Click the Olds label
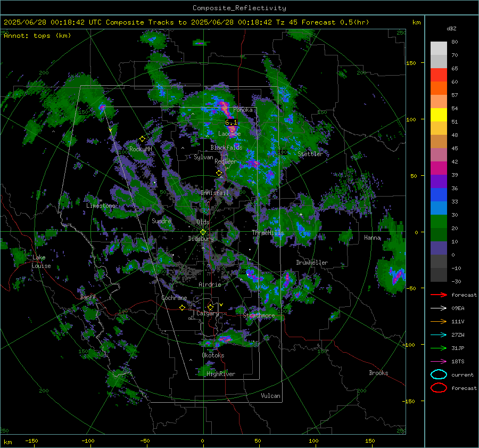 pyautogui.click(x=203, y=222)
